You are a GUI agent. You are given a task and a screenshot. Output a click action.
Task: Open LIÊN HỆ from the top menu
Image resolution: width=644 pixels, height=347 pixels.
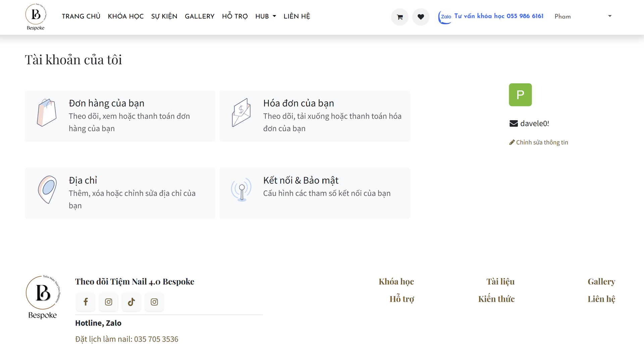tap(297, 16)
